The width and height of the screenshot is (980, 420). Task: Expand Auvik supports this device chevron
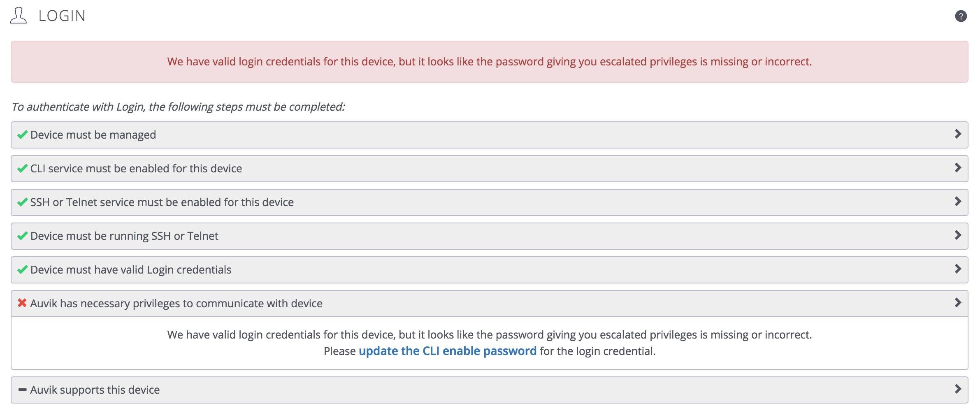(x=958, y=389)
